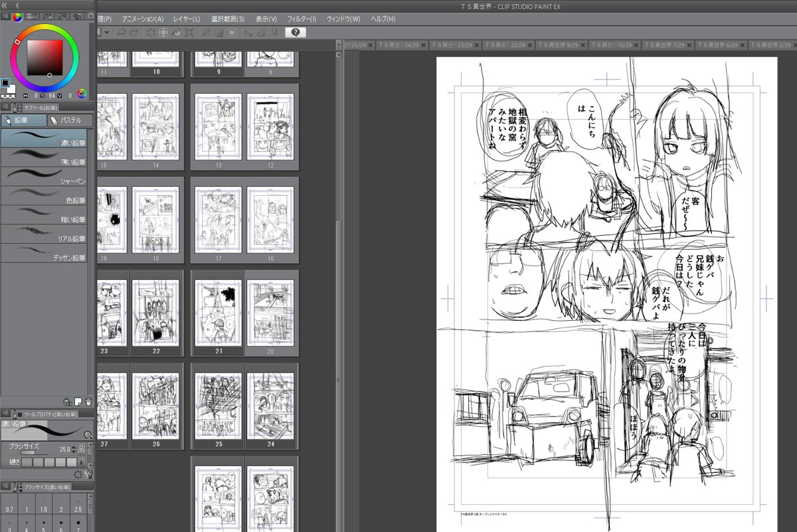Screen dimensions: 797x532
Task: Click the single left arrow dock collapser
Action: [x=17, y=5]
